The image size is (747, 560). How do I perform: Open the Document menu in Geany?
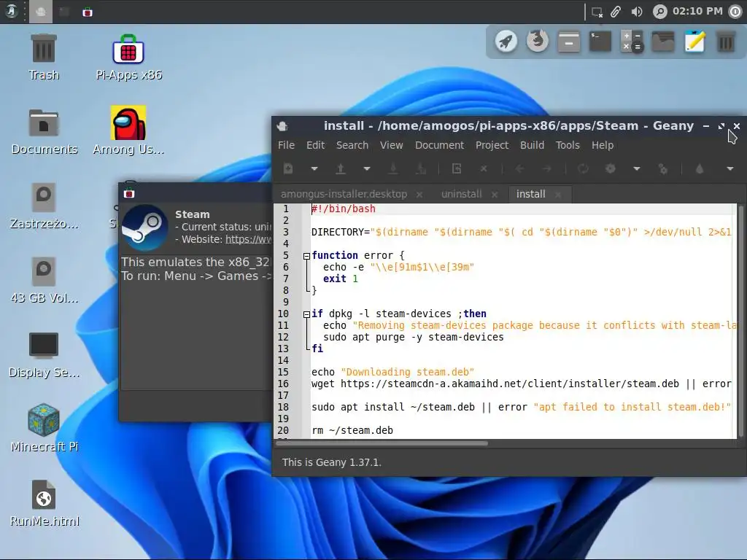coord(439,145)
